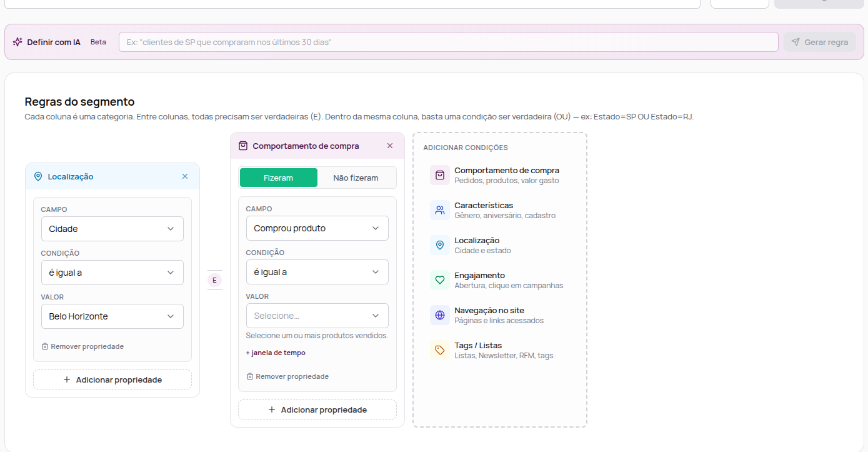The width and height of the screenshot is (868, 452).
Task: Add Tags / Listas condition
Action: (500, 350)
